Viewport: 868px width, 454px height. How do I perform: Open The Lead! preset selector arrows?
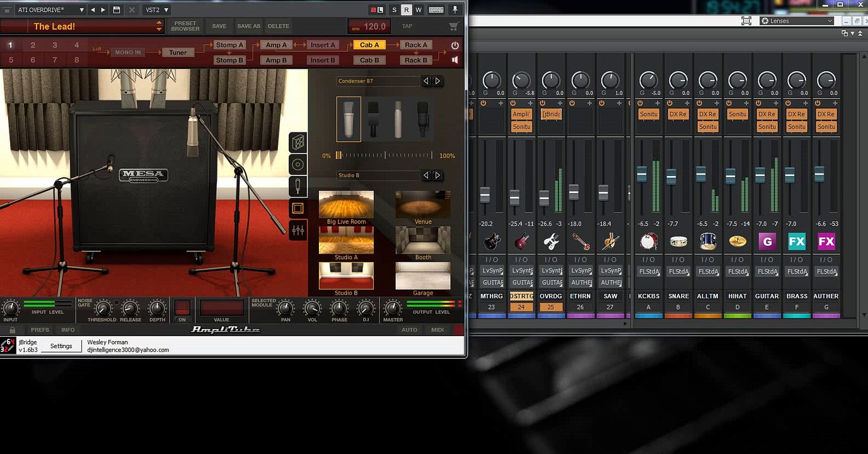click(159, 26)
